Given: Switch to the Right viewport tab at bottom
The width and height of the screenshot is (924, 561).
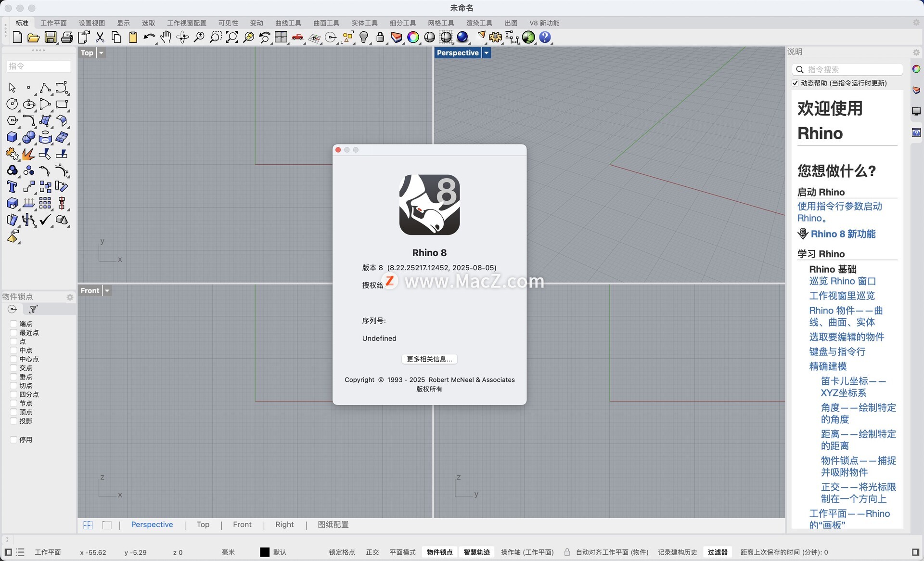Looking at the screenshot, I should click(284, 524).
